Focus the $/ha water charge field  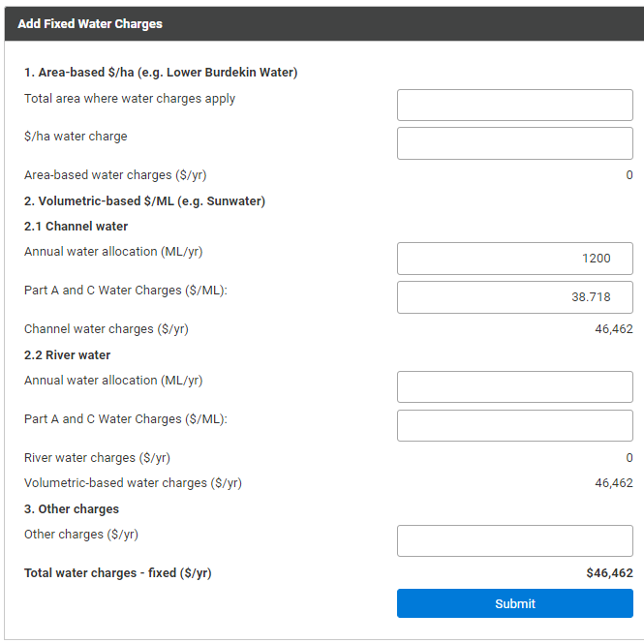pyautogui.click(x=514, y=143)
